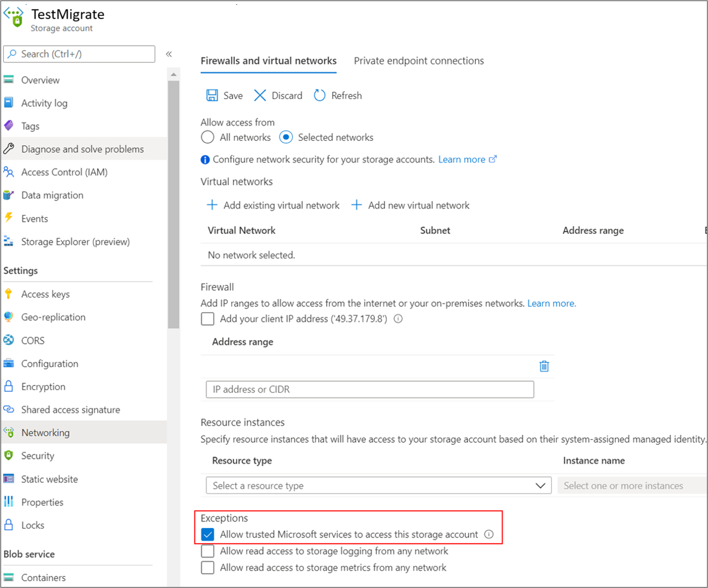Uncheck Allow trusted Microsoft services checkbox
The height and width of the screenshot is (588, 708).
pyautogui.click(x=208, y=534)
